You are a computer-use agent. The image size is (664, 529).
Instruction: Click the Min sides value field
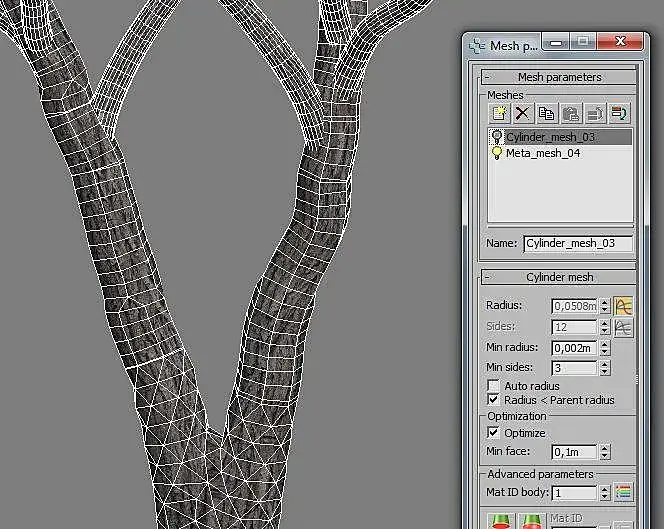(574, 368)
